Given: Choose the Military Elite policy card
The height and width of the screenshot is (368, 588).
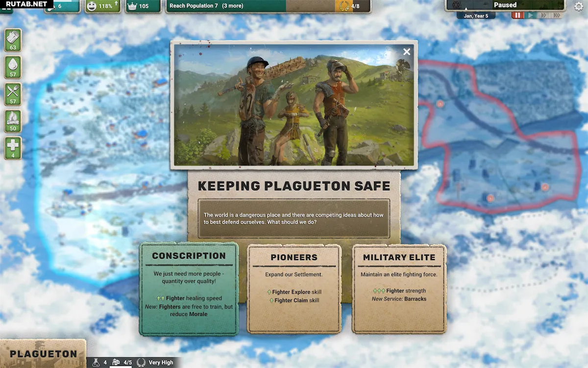Looking at the screenshot, I should point(399,289).
